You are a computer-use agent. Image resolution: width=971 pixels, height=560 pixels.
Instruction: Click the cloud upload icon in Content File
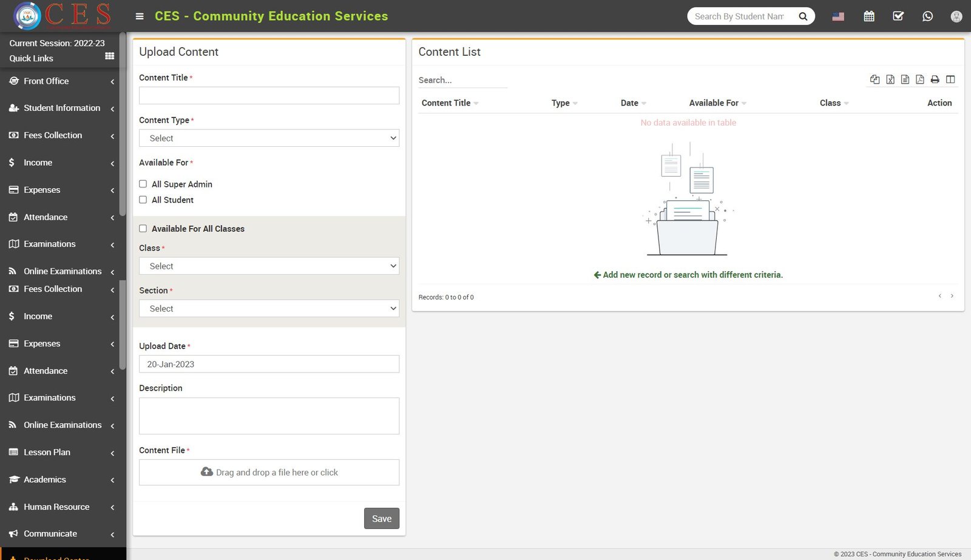pyautogui.click(x=207, y=472)
